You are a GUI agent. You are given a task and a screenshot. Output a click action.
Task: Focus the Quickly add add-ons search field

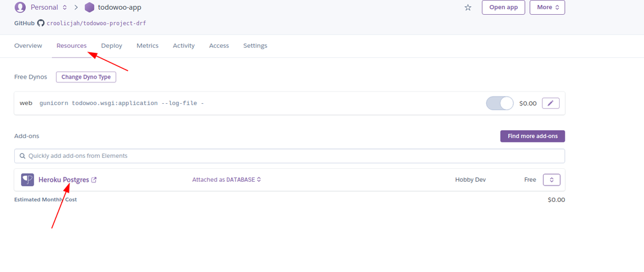click(290, 156)
